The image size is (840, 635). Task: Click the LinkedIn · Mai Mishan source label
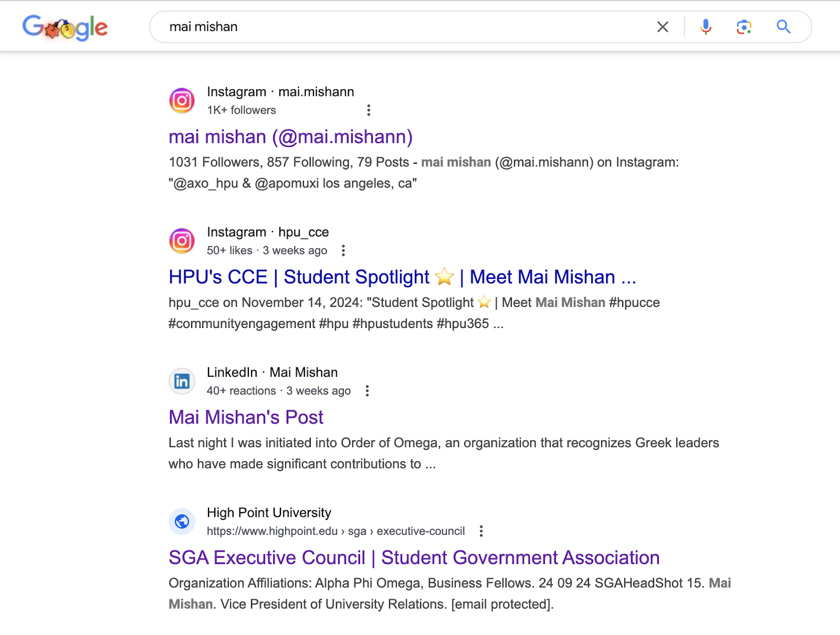point(272,372)
